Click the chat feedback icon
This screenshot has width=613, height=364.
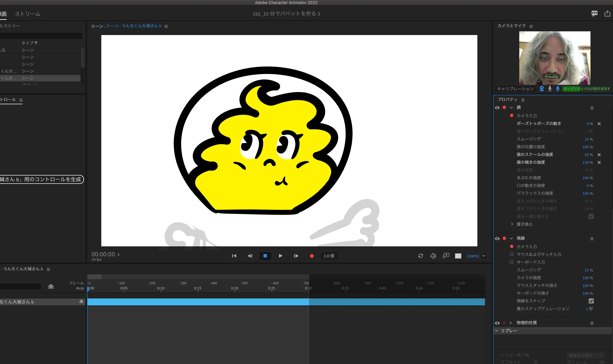tap(594, 13)
